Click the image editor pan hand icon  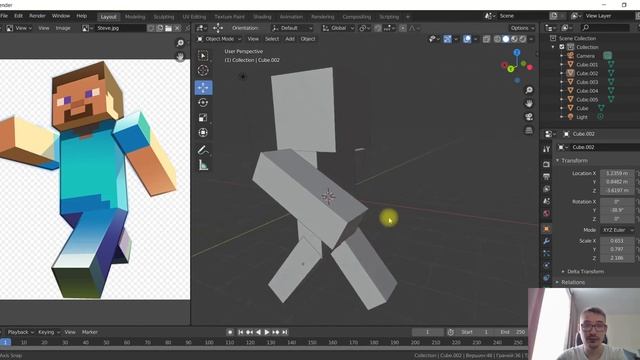pyautogui.click(x=180, y=56)
